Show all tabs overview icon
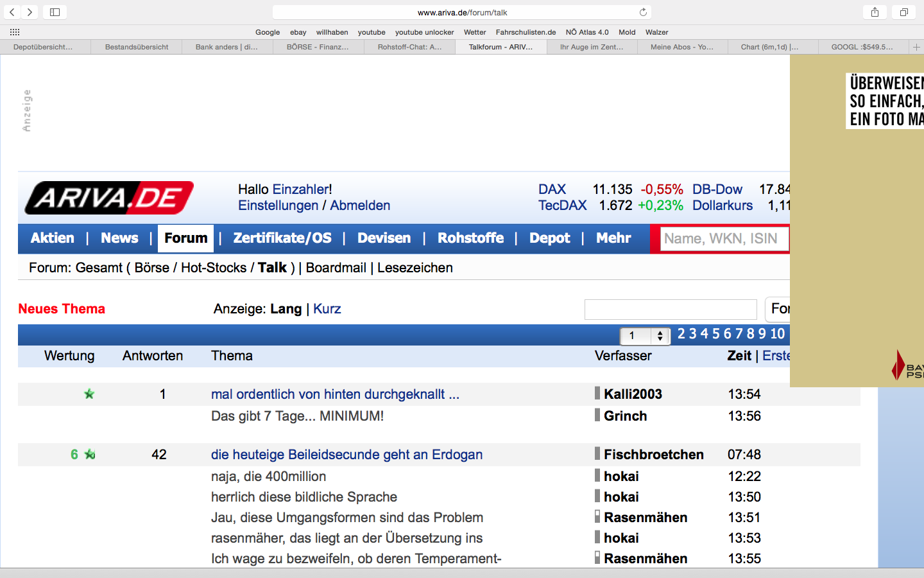The width and height of the screenshot is (924, 578). pos(903,12)
